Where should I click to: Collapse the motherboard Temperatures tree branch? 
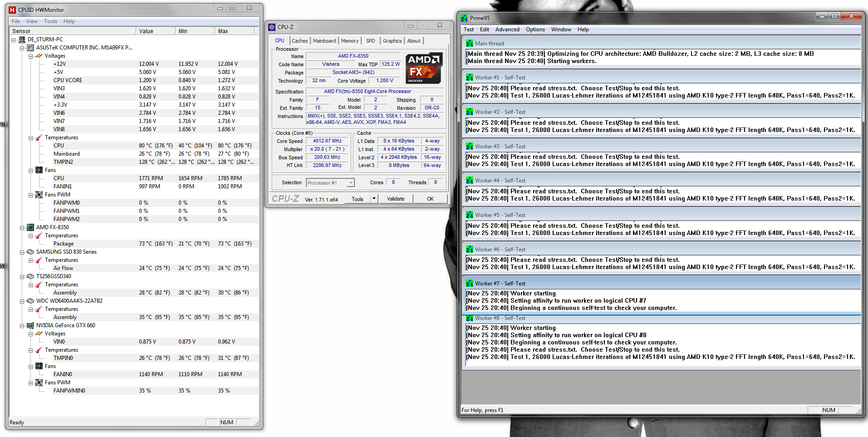(30, 137)
